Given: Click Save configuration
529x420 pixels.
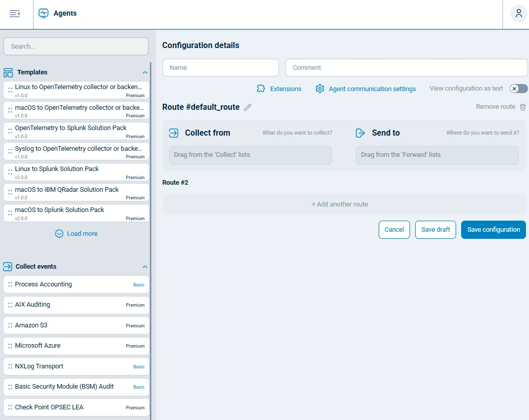Looking at the screenshot, I should point(493,229).
